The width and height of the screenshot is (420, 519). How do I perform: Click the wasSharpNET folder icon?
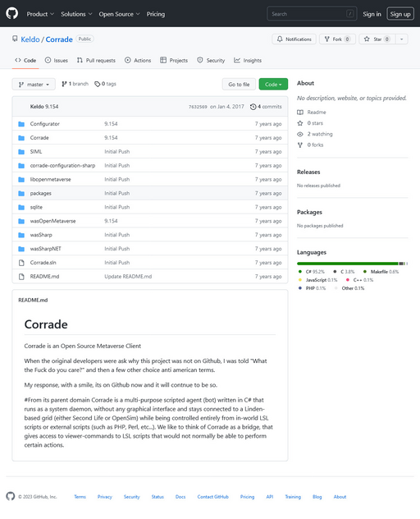[x=21, y=249]
